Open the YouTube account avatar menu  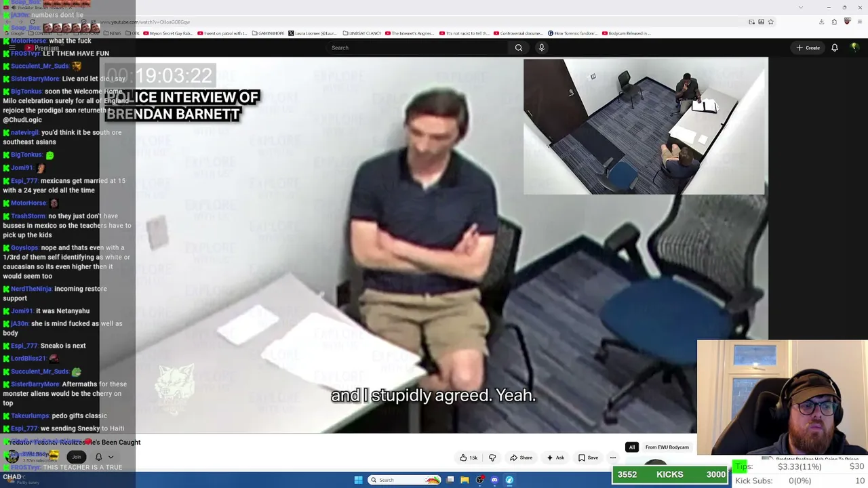[854, 47]
